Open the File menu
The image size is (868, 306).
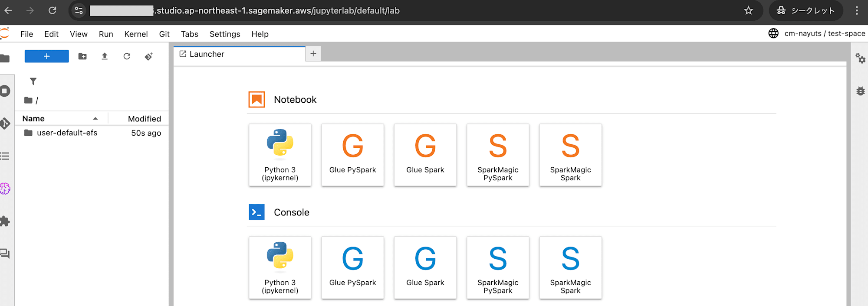[26, 34]
